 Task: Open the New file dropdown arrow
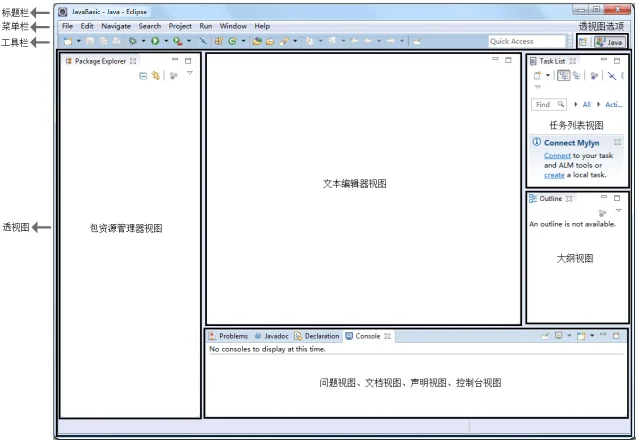[79, 41]
